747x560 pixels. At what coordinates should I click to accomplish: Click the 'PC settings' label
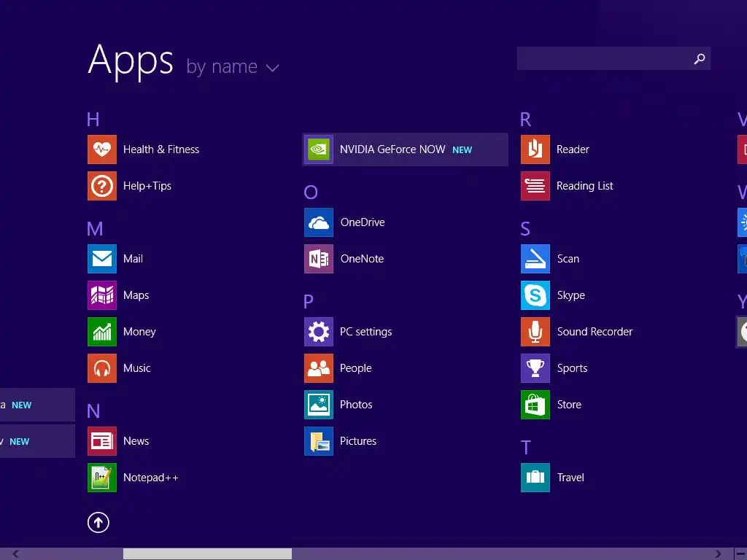click(x=366, y=332)
